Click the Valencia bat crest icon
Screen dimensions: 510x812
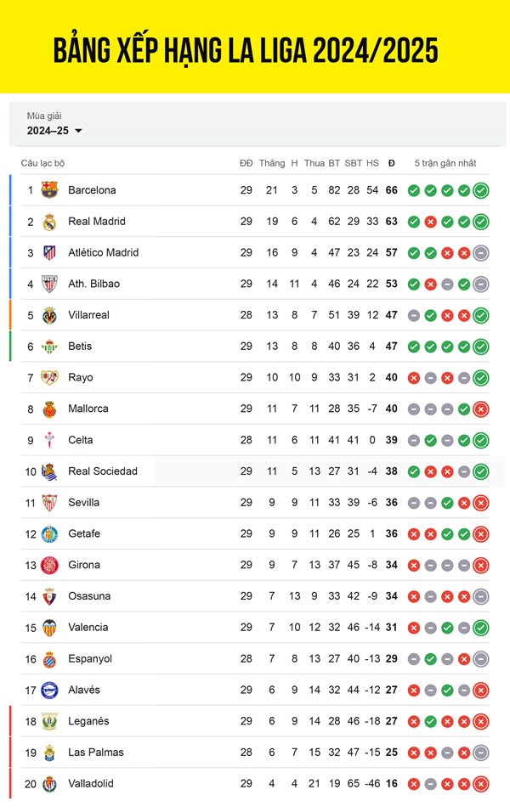pyautogui.click(x=49, y=628)
